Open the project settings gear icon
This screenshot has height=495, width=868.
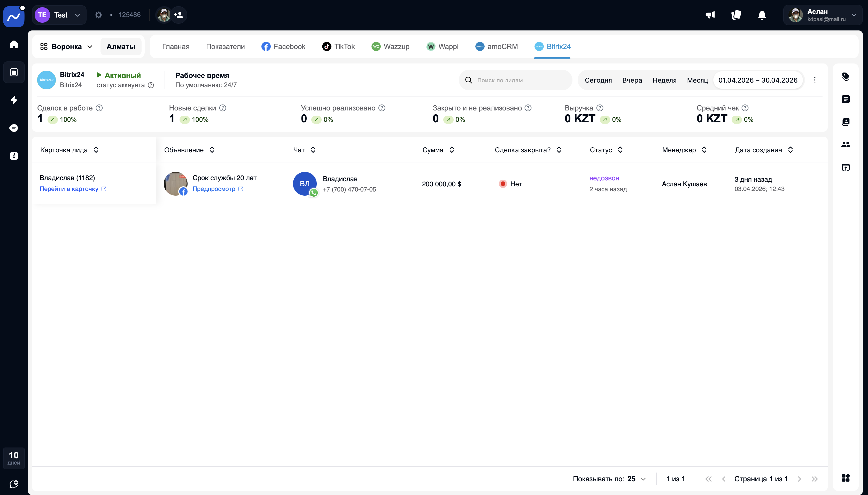[x=99, y=15]
